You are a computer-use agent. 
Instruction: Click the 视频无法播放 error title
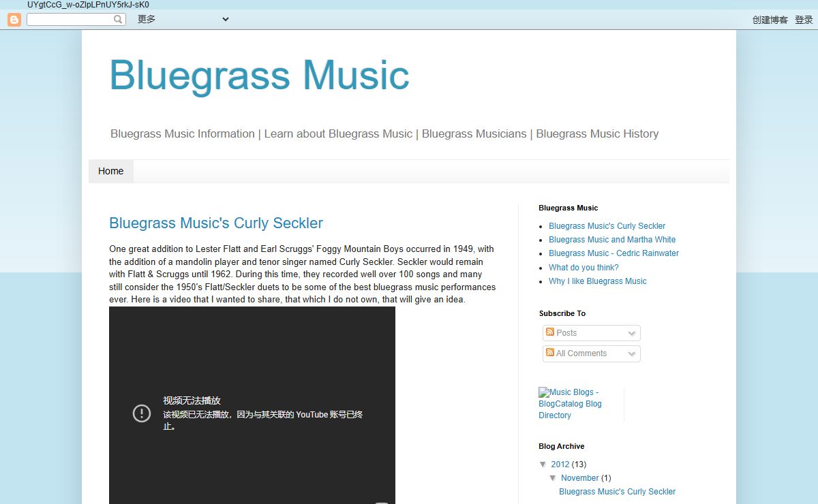[192, 400]
